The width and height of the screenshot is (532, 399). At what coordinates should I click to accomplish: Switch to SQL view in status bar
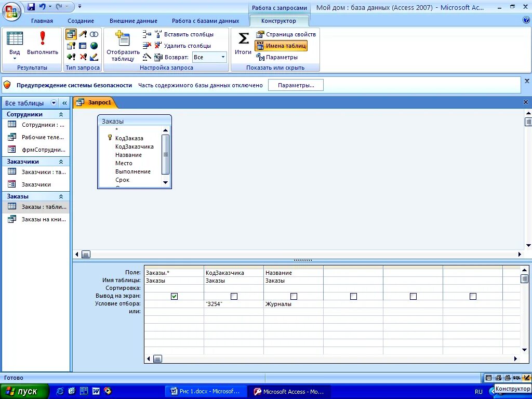click(x=517, y=378)
